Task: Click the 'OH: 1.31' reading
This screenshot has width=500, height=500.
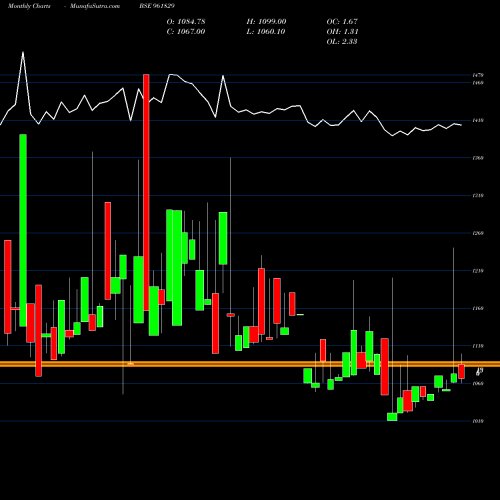Action: 342,32
